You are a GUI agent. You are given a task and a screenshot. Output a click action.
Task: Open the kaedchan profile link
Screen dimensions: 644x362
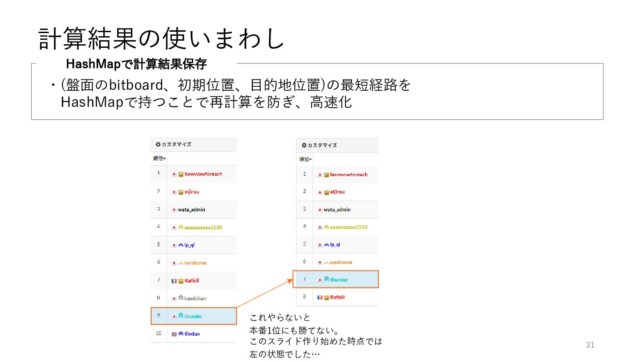tap(195, 299)
